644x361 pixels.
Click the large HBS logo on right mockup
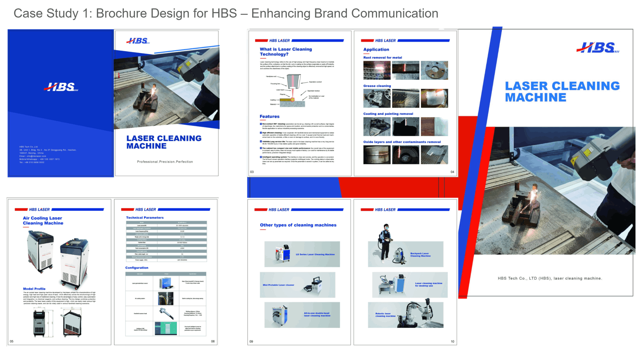[x=598, y=48]
